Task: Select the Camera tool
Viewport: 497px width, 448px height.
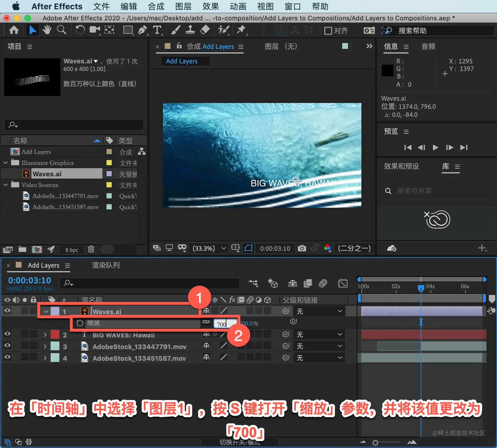Action: (95, 30)
